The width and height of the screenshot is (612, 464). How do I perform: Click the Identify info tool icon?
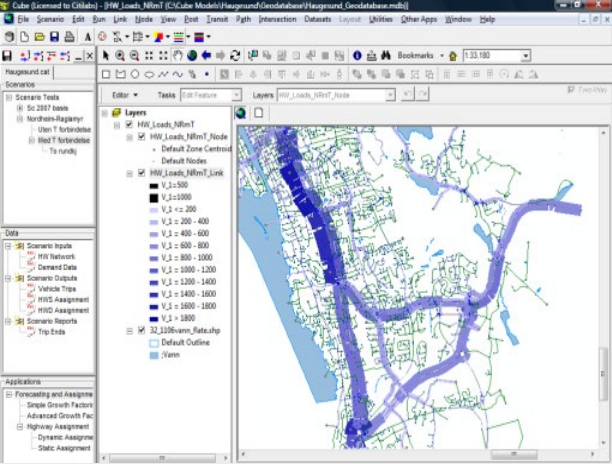tap(357, 56)
